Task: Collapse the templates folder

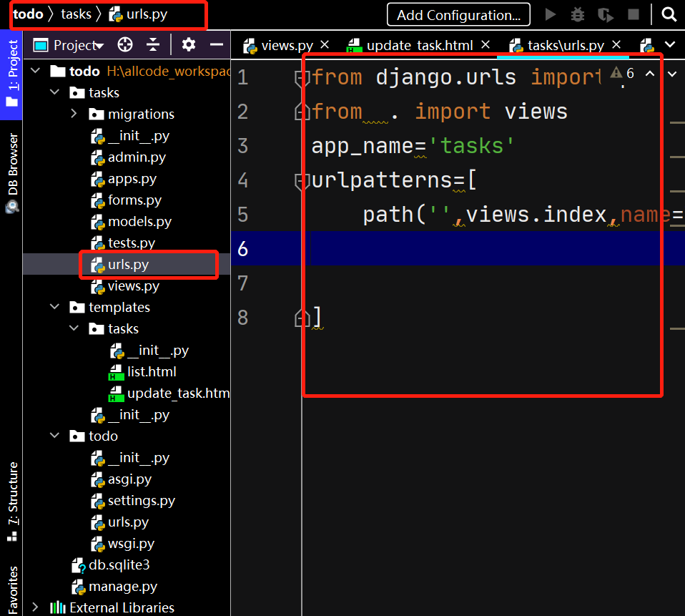Action: (x=55, y=307)
